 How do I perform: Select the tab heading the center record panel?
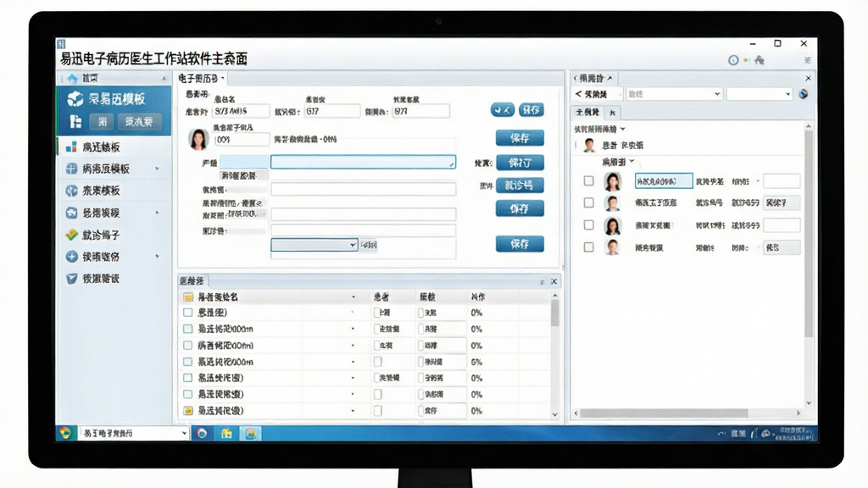click(201, 79)
